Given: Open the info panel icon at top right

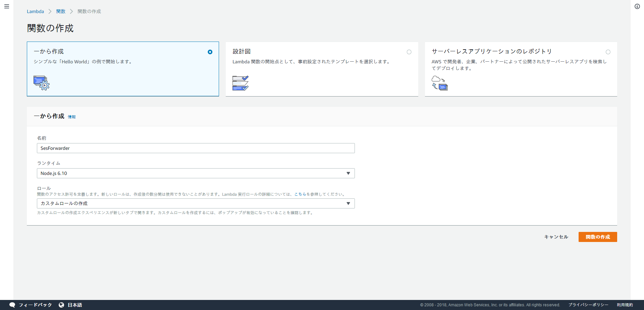Looking at the screenshot, I should (x=637, y=6).
